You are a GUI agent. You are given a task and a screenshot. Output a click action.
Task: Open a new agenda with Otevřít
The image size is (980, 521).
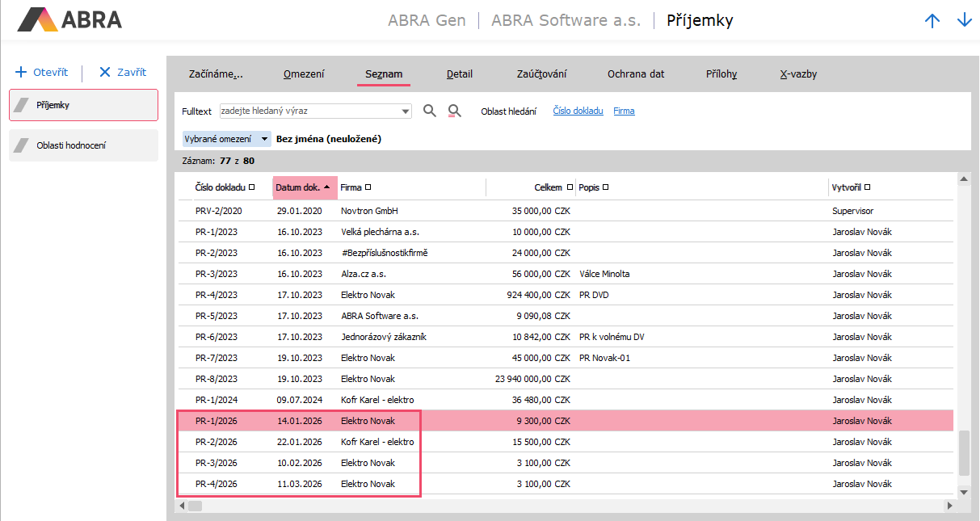click(42, 73)
